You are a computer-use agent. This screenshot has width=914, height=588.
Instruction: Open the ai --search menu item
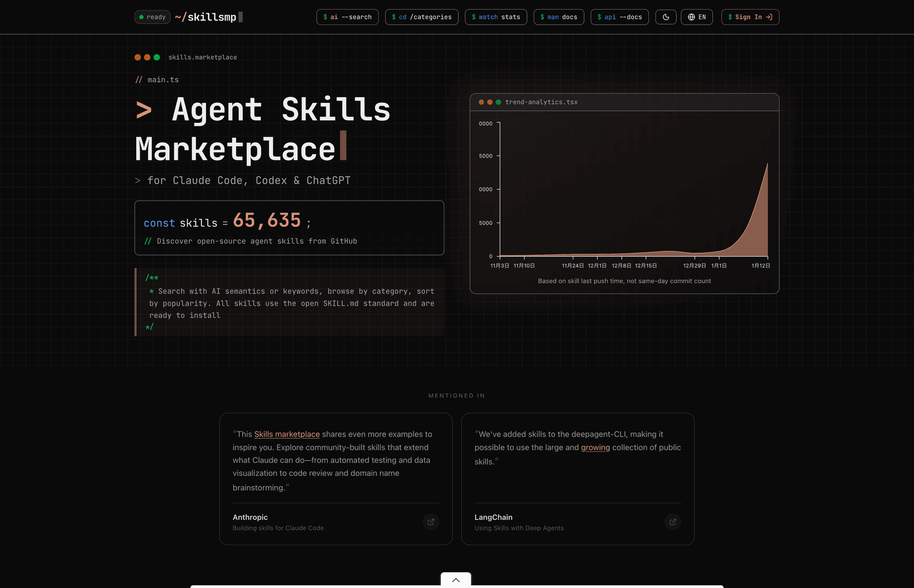click(x=347, y=17)
